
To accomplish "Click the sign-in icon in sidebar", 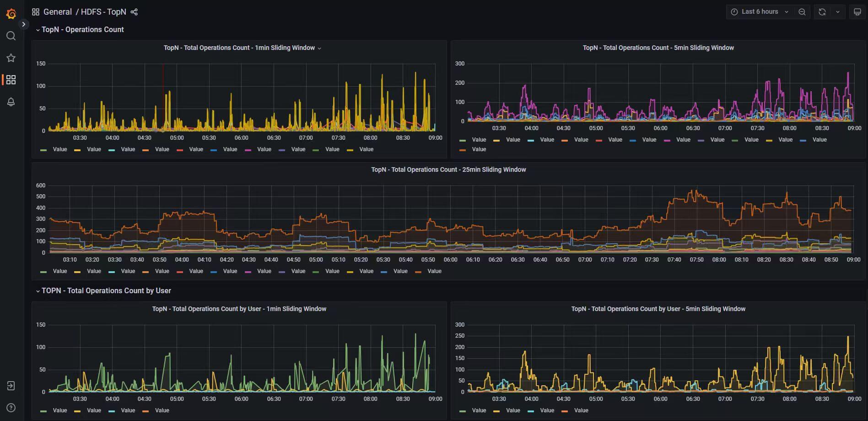I will coord(11,386).
